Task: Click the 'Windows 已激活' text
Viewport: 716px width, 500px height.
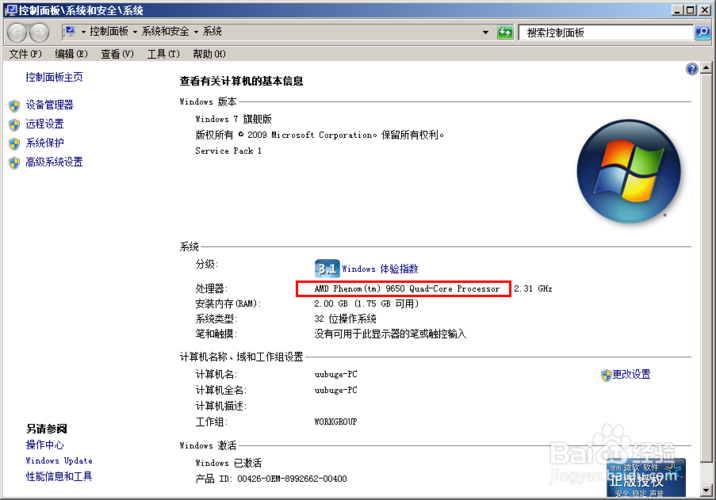Action: pos(228,463)
